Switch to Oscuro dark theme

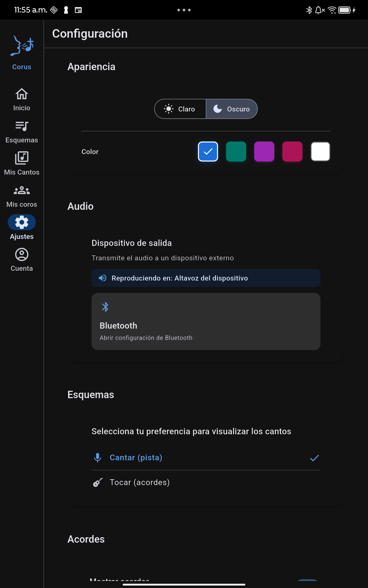(232, 109)
